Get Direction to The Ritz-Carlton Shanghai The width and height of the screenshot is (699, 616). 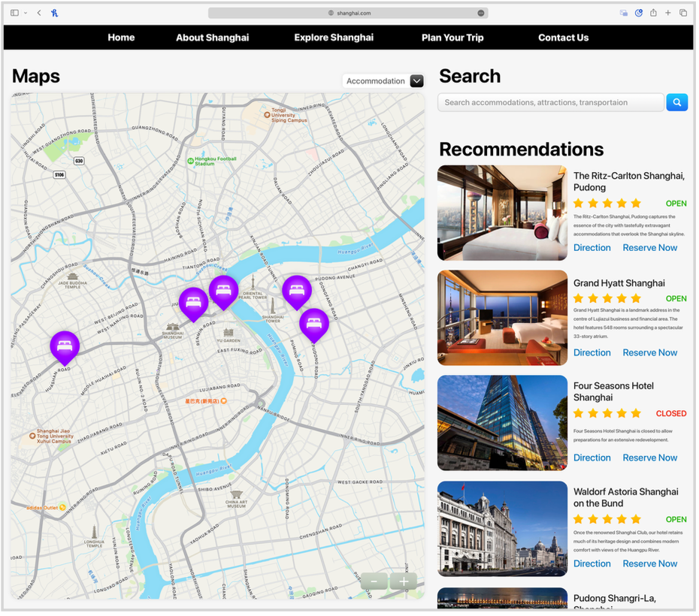pyautogui.click(x=594, y=249)
